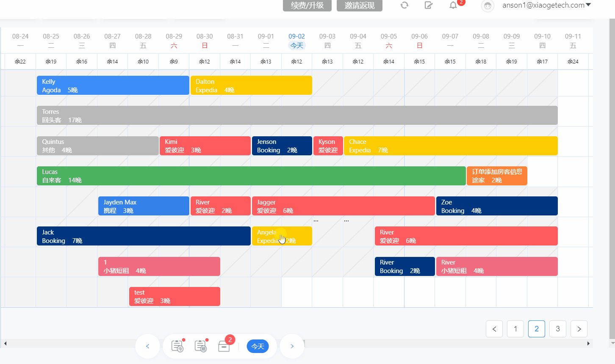This screenshot has width=615, height=364.
Task: Open today's orders clipboard icon
Action: point(177,346)
